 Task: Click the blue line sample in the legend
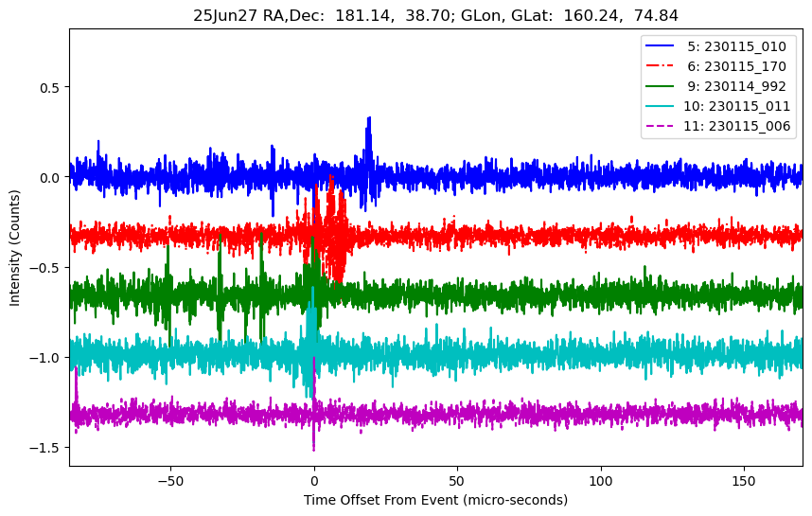660,46
